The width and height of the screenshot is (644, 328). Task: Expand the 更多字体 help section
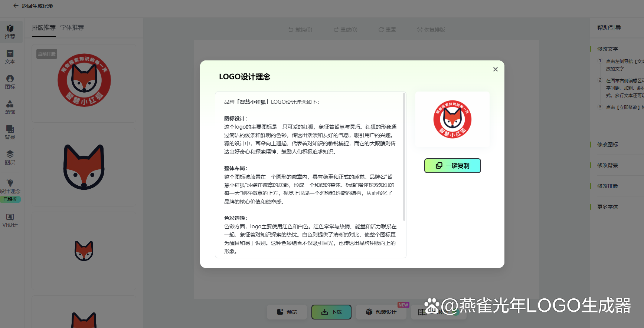[x=608, y=207]
